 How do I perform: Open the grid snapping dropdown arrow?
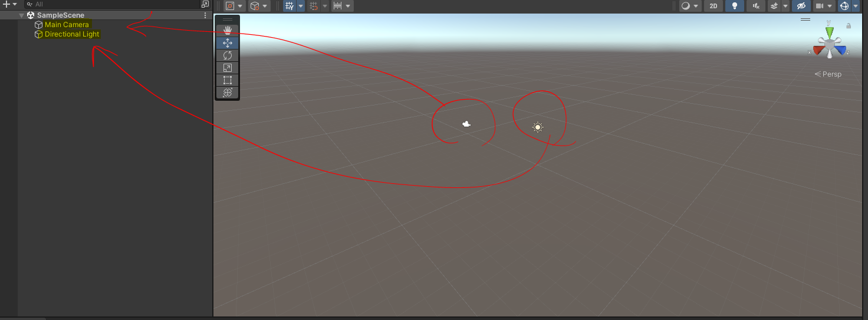tap(324, 6)
